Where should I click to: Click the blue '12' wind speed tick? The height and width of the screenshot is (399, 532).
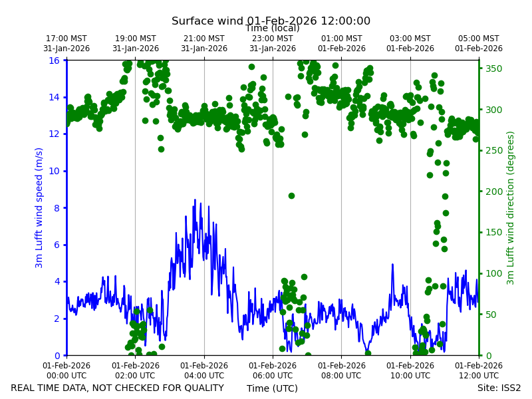[54, 134]
